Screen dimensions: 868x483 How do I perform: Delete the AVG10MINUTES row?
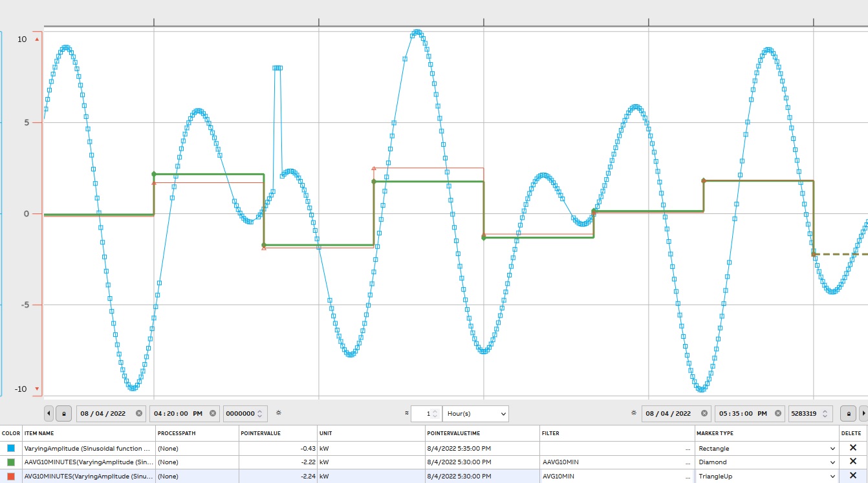coord(852,477)
